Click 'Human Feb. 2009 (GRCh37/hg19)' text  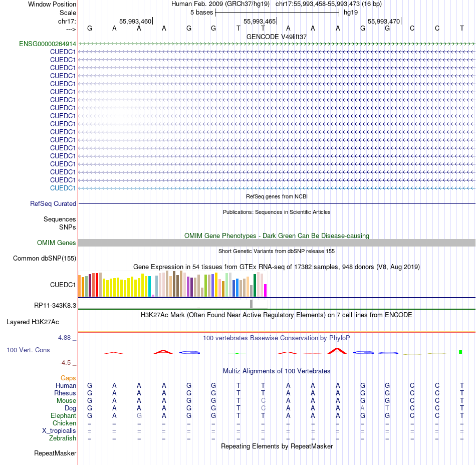(x=220, y=4)
